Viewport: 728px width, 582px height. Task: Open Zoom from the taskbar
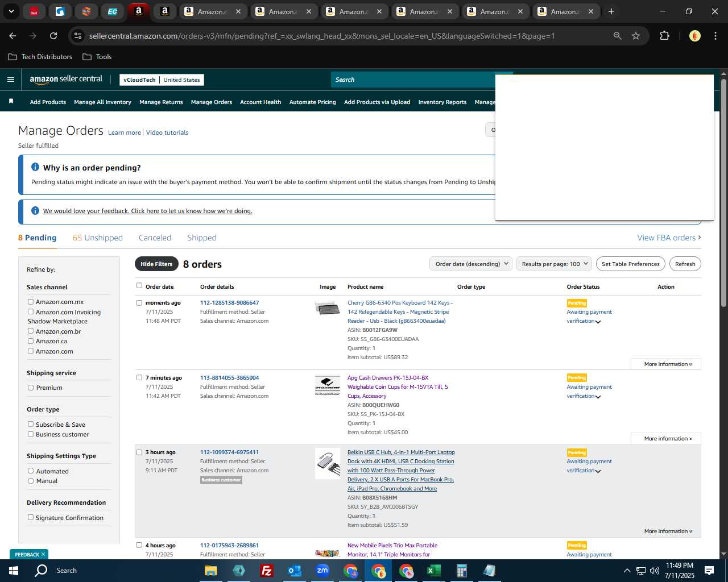click(322, 571)
